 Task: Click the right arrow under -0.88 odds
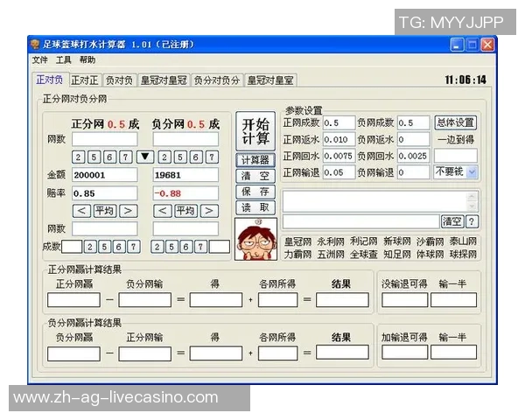(209, 211)
